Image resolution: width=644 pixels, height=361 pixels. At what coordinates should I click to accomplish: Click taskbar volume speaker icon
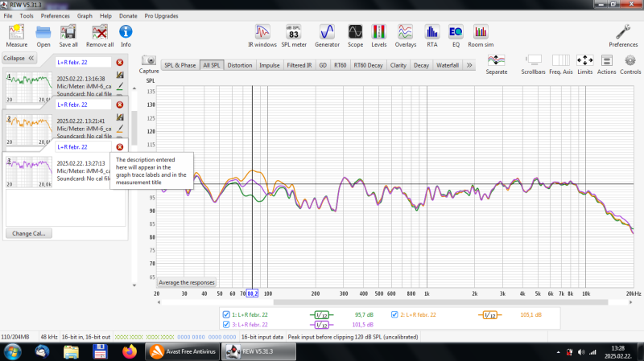pos(580,352)
